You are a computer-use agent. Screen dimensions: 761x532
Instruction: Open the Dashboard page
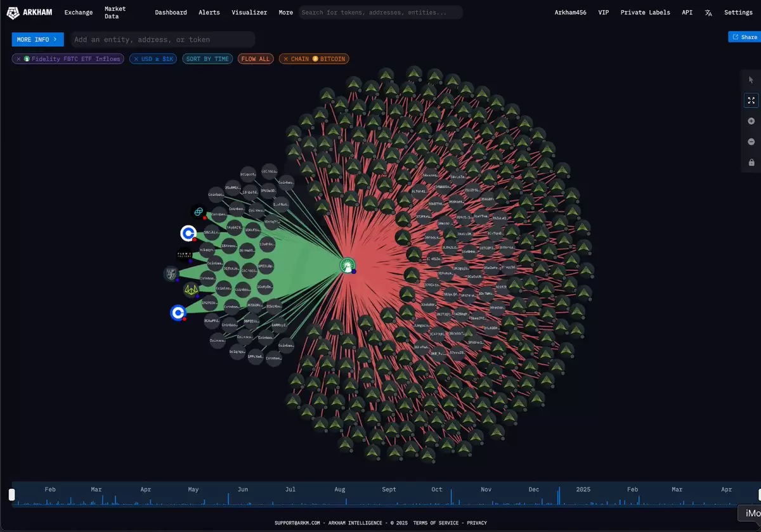pos(171,13)
